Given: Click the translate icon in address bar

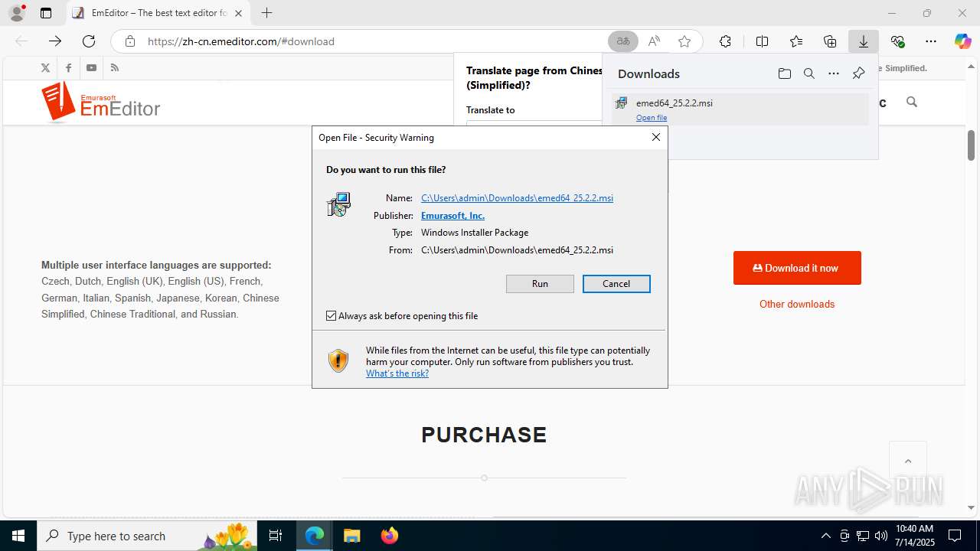Looking at the screenshot, I should pos(623,41).
